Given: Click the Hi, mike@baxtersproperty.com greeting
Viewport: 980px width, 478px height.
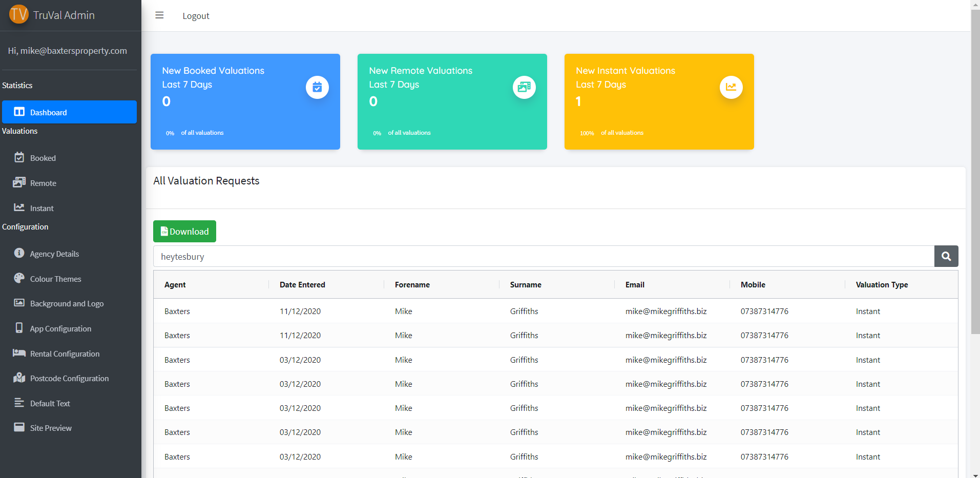Looking at the screenshot, I should click(x=68, y=51).
